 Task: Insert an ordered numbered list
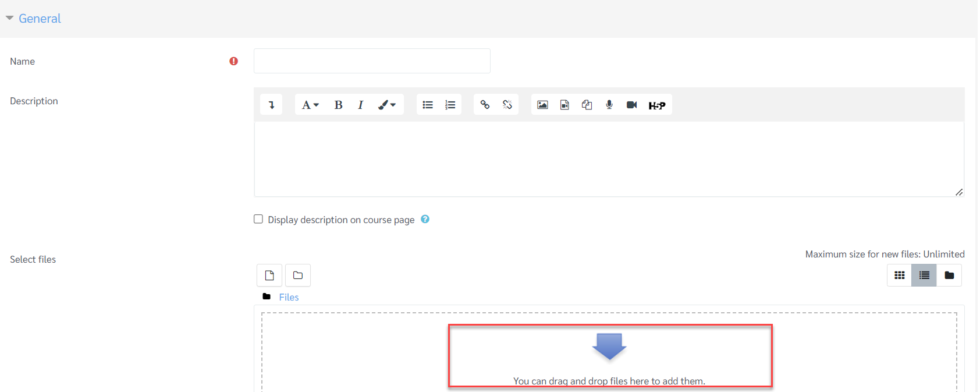450,105
